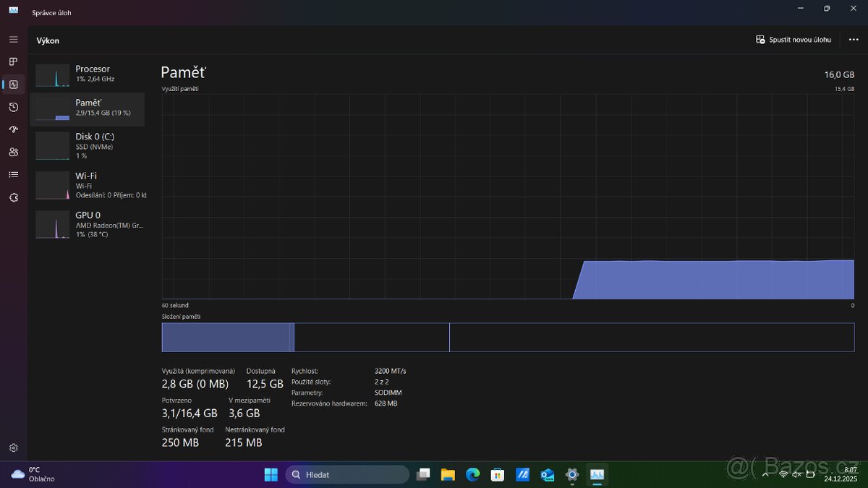Show the Users view
868x488 pixels.
pyautogui.click(x=13, y=152)
